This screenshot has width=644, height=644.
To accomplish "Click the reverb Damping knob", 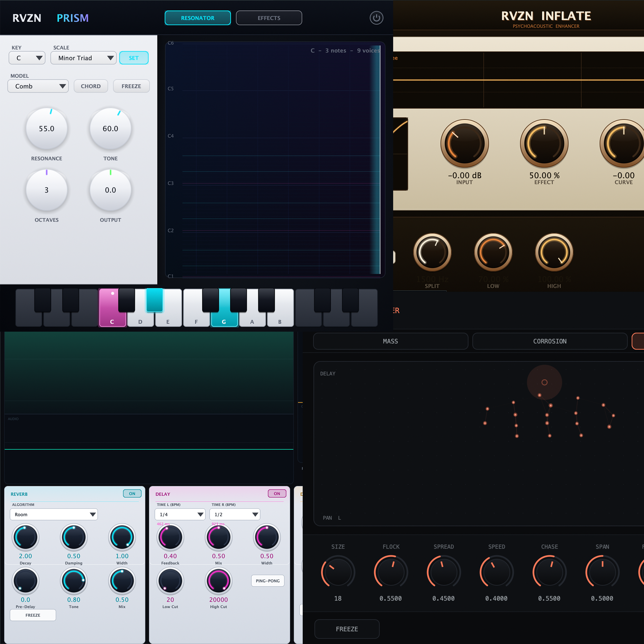I will click(74, 537).
